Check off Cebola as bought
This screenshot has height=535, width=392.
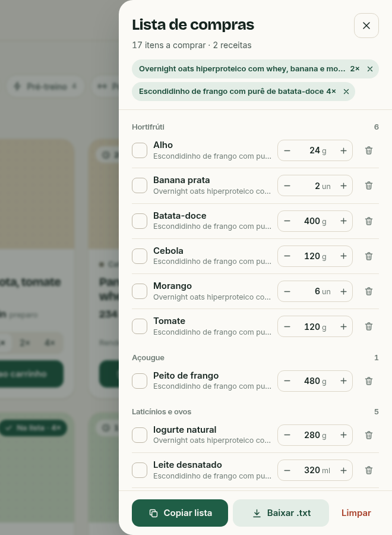coord(140,256)
